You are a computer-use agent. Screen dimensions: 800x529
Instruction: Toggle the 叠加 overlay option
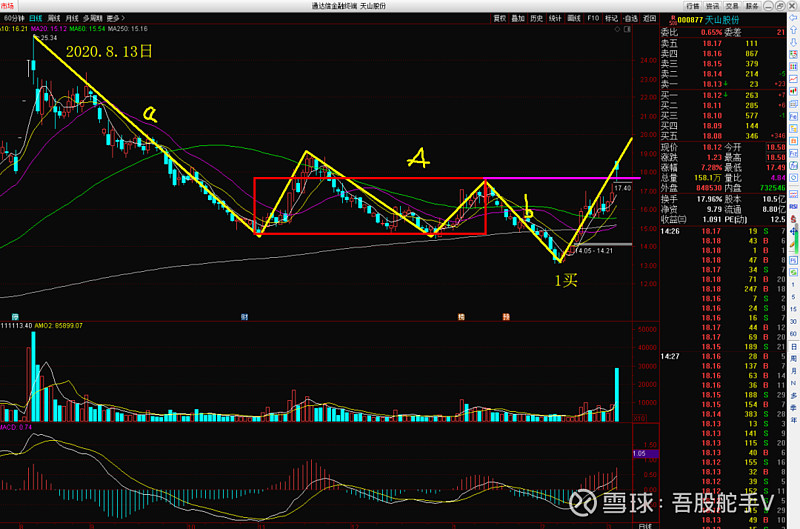pos(517,18)
